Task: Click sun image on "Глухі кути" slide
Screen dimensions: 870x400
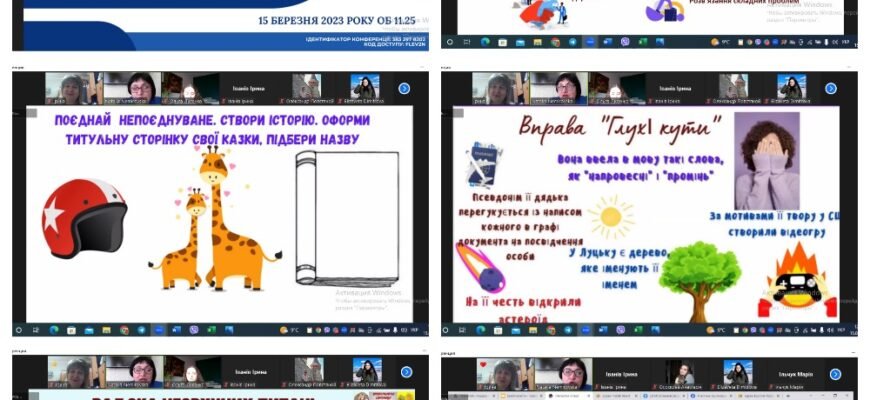Action: tap(611, 216)
